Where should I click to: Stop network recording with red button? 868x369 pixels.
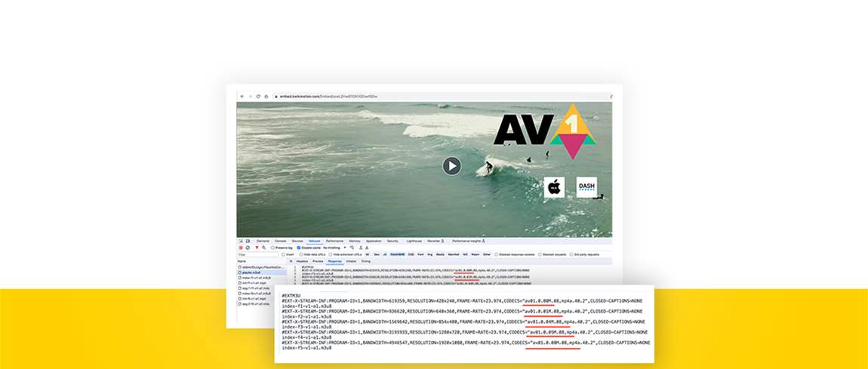point(241,248)
